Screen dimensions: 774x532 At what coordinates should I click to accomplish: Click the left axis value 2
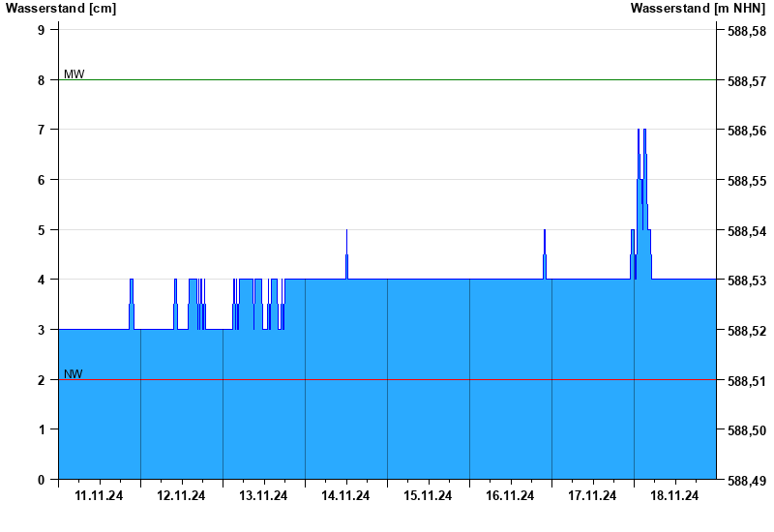point(41,380)
